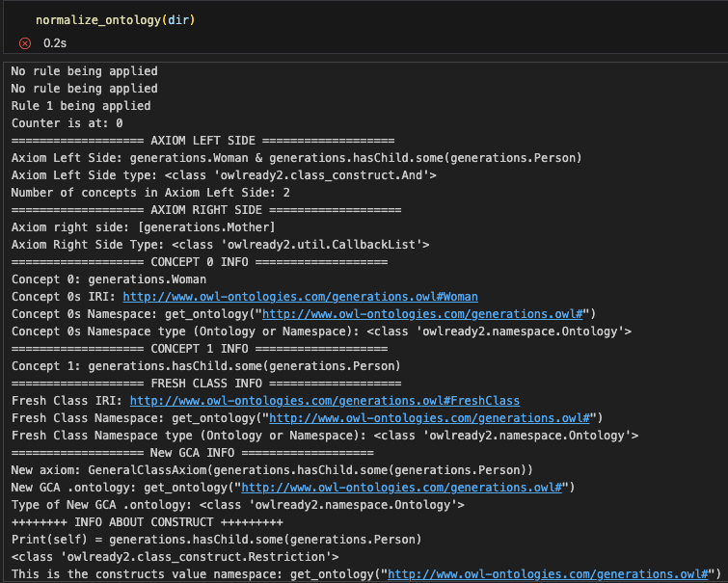
Task: Click the 'New axiom: GeneralClassAxiom' output line
Action: 272,469
